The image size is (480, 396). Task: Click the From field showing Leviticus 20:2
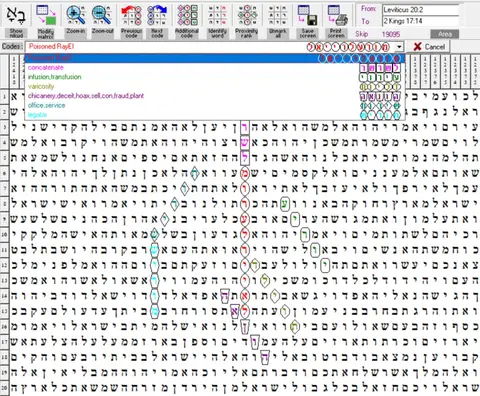point(420,10)
